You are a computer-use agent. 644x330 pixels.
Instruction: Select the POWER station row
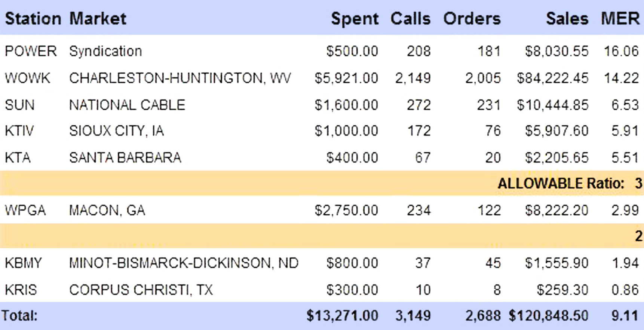322,51
